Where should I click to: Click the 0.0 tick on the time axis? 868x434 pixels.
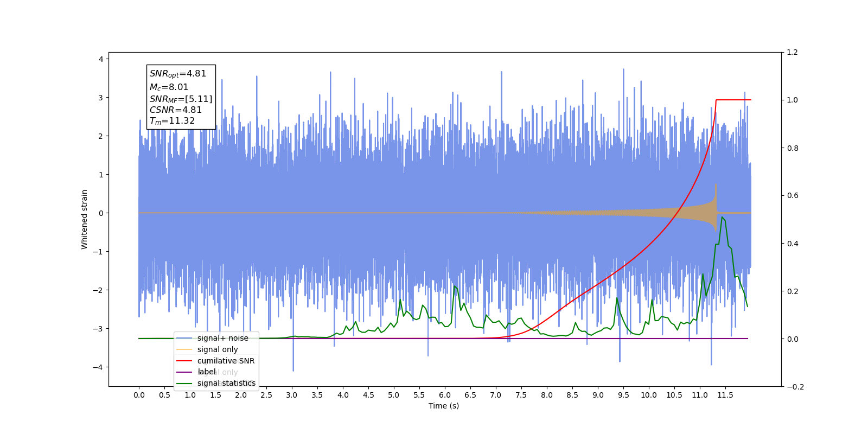[x=139, y=395]
